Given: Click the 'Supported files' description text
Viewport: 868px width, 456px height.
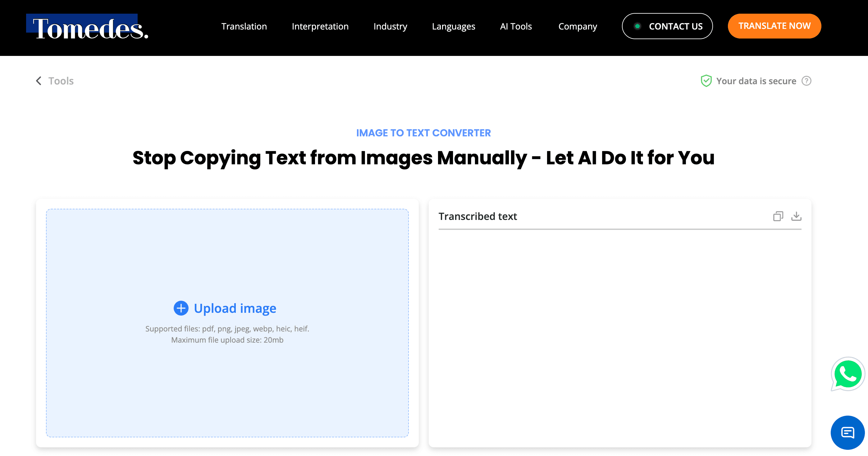Looking at the screenshot, I should [x=227, y=329].
